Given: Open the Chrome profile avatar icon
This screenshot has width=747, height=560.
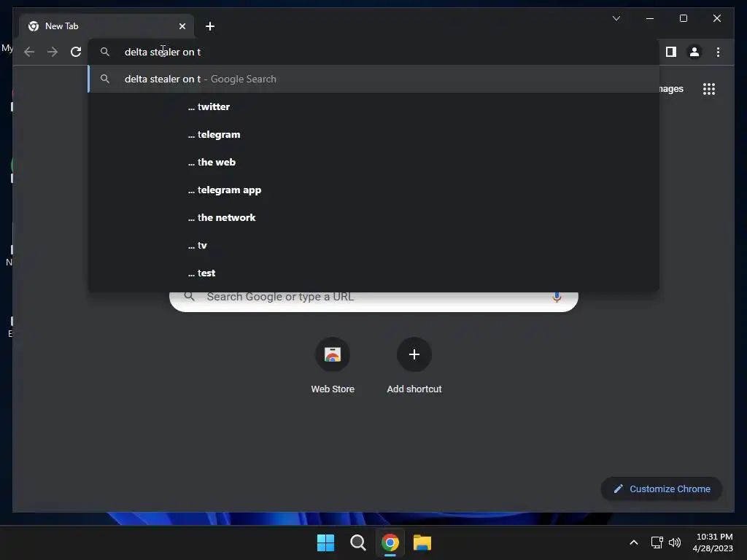Looking at the screenshot, I should 694,52.
